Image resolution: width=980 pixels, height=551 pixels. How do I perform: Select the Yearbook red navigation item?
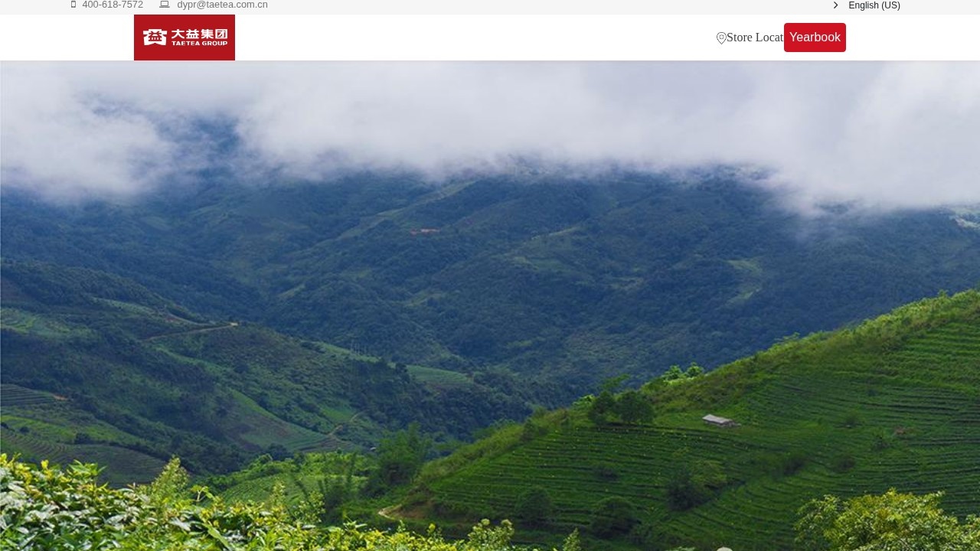click(x=815, y=37)
